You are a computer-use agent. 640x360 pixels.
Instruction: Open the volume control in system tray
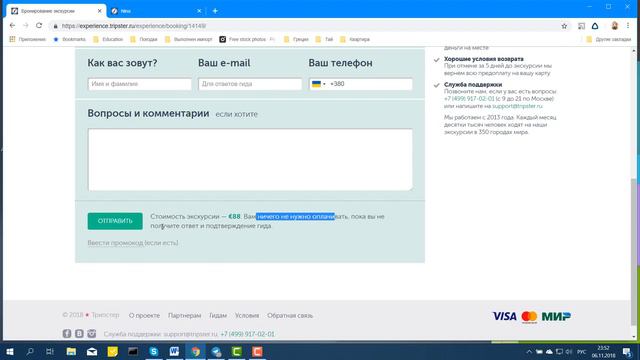tap(569, 352)
